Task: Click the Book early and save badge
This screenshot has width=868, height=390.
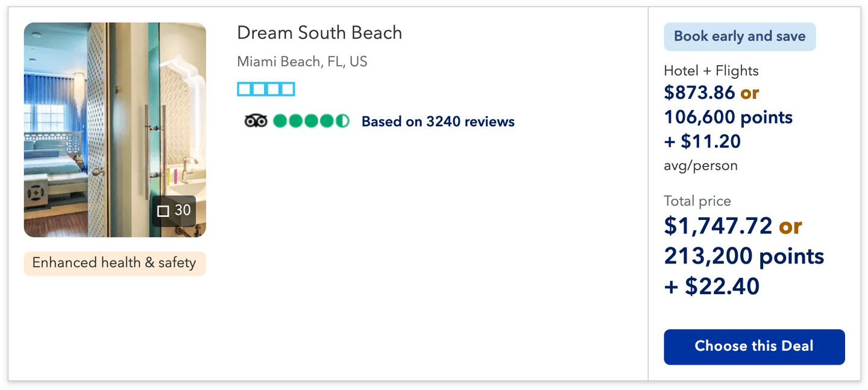Action: (739, 37)
